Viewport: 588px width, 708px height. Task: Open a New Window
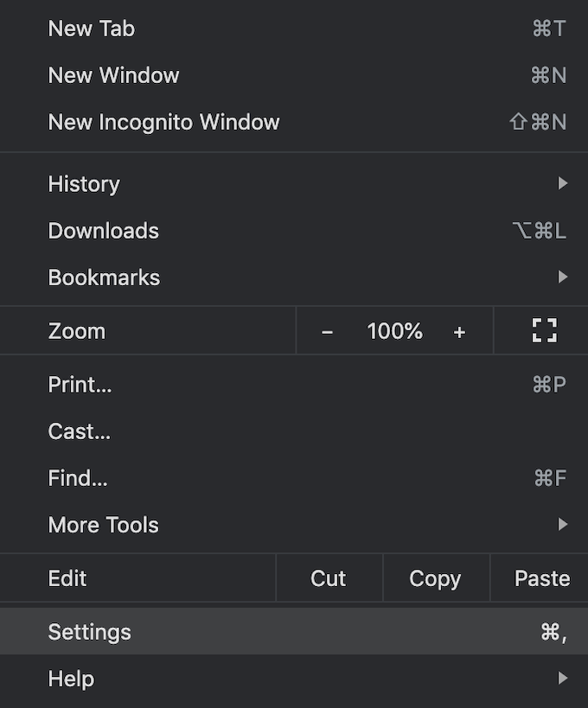[x=113, y=75]
